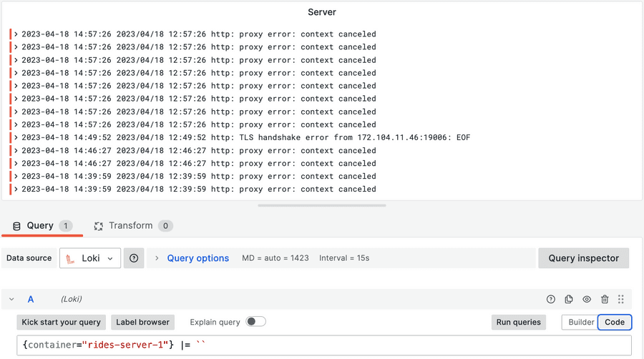Open the Loki data source dropdown
Screen dimensions: 644x359
coord(91,258)
